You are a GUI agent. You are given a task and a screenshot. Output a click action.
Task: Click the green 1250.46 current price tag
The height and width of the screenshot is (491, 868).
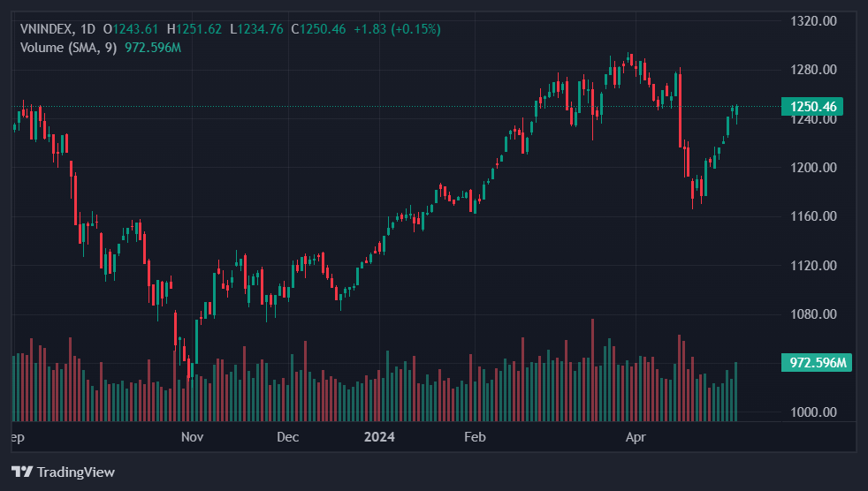812,107
